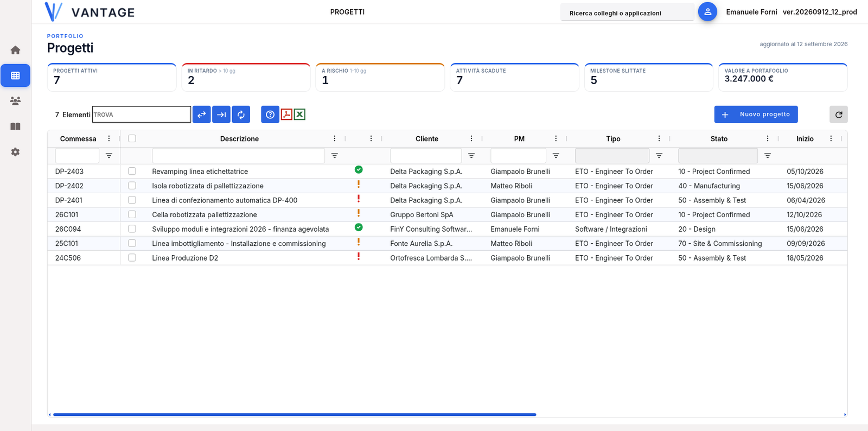Open the Stato filter dropdown box
Viewport: 868px width, 431px height.
718,156
